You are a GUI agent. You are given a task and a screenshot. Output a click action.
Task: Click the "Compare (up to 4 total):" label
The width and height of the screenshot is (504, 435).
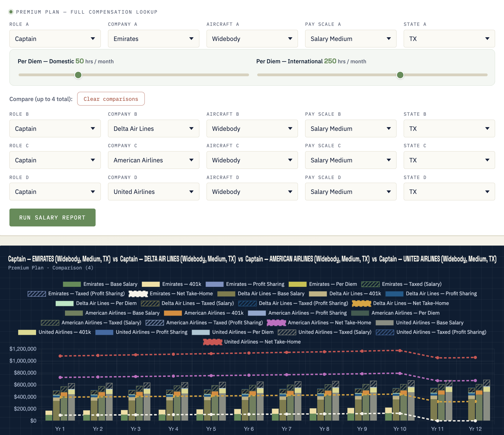click(41, 99)
